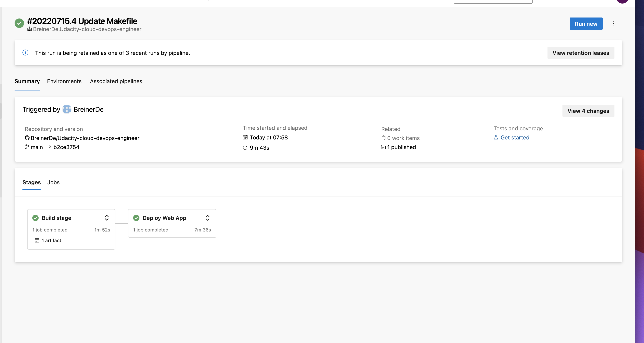The height and width of the screenshot is (343, 644).
Task: Click the published artifact icon
Action: coord(383,147)
